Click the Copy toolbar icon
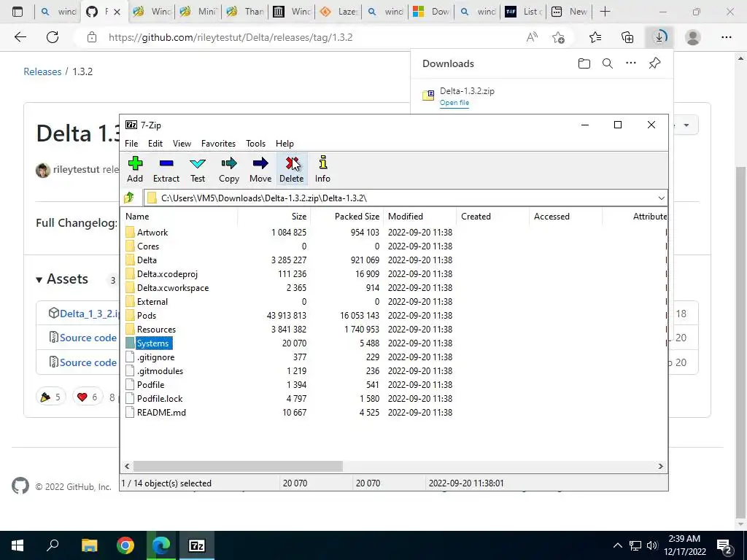Image resolution: width=747 pixels, height=560 pixels. (x=228, y=169)
